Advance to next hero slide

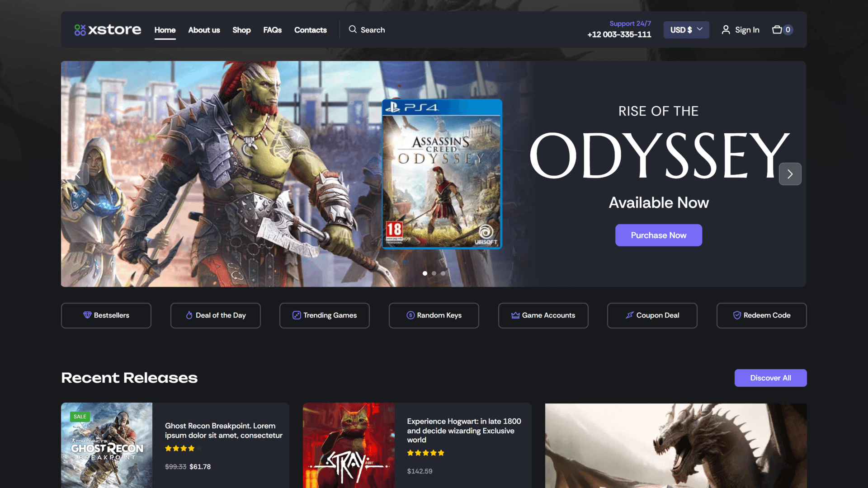tap(790, 174)
